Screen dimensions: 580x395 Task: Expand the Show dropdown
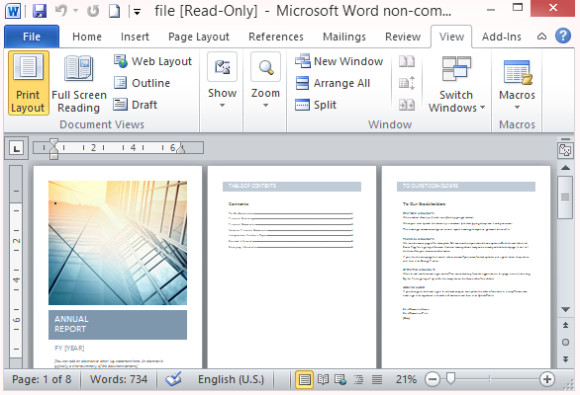tap(222, 81)
